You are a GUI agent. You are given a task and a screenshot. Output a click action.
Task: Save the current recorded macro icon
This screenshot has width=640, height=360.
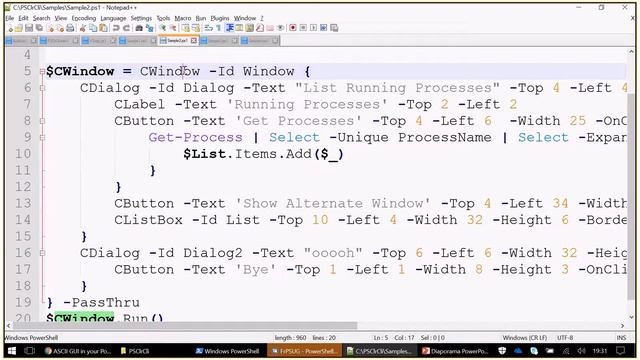click(334, 28)
